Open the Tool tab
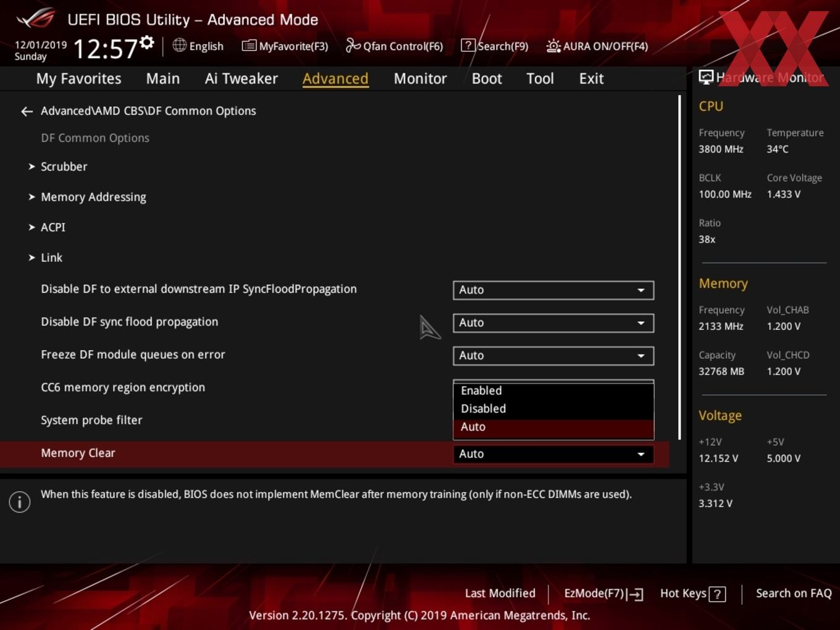The image size is (840, 630). click(540, 78)
